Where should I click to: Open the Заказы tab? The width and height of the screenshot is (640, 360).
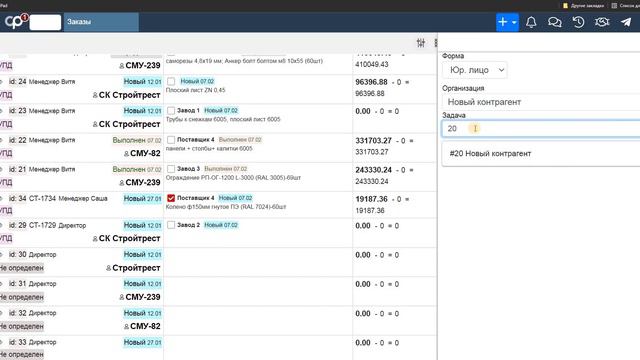101,22
